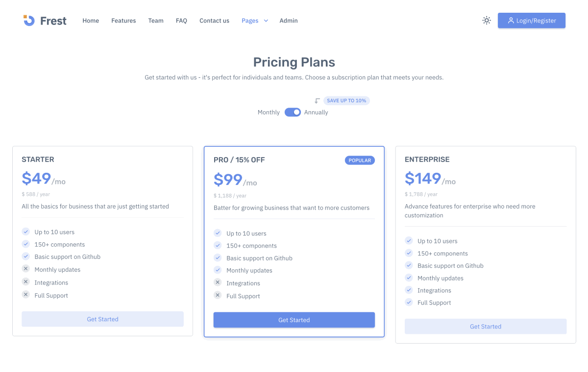Click the checkmark beside Enterprise's Integrations
Screen dimensions: 588x372
(x=409, y=290)
